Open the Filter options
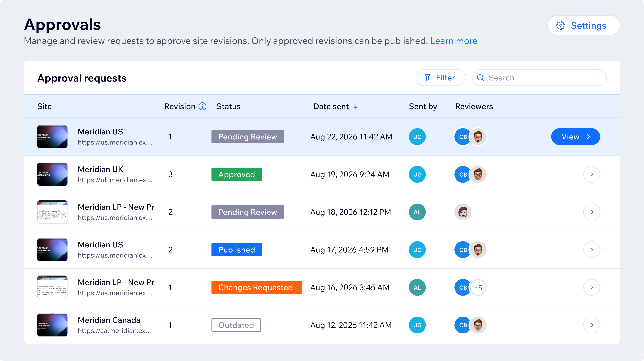Screen dimensions: 644x361 440,78
